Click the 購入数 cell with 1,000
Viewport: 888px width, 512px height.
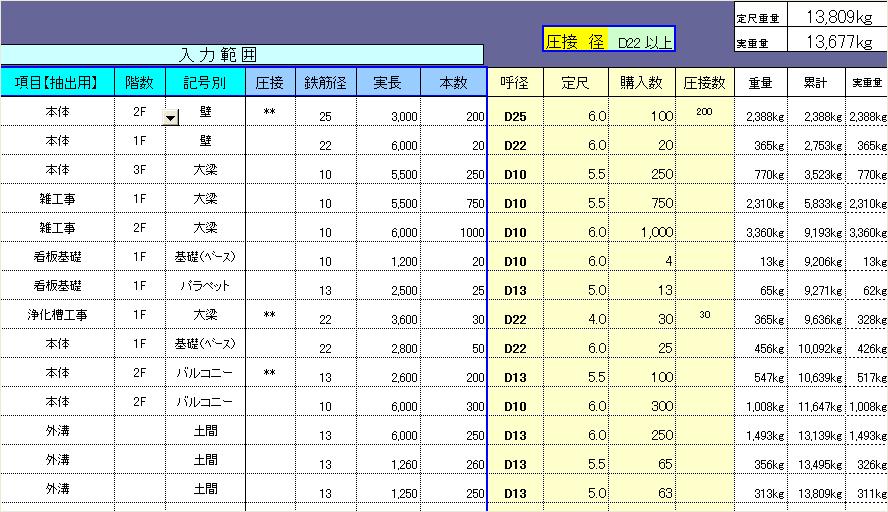642,228
